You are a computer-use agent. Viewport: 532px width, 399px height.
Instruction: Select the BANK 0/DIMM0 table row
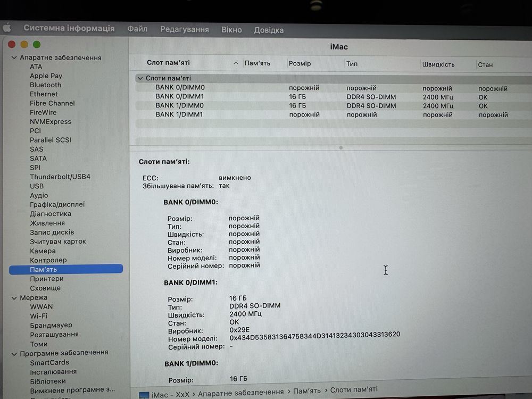pyautogui.click(x=334, y=88)
